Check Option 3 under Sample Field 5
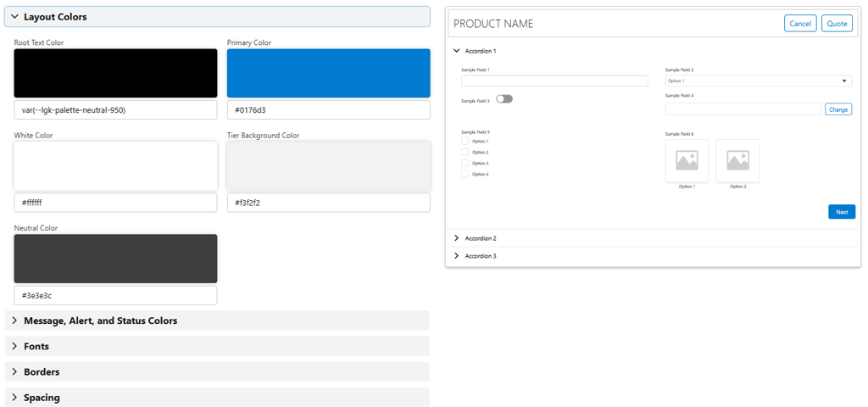This screenshot has height=407, width=868. [x=465, y=164]
